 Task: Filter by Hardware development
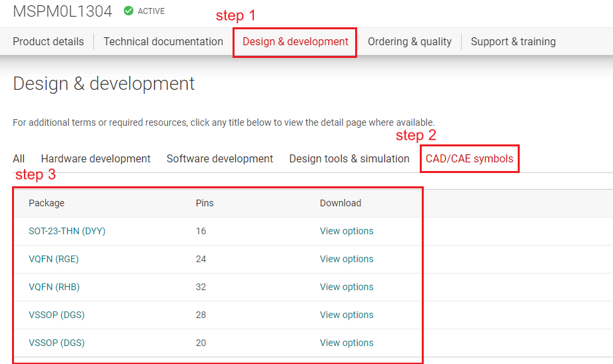click(95, 158)
